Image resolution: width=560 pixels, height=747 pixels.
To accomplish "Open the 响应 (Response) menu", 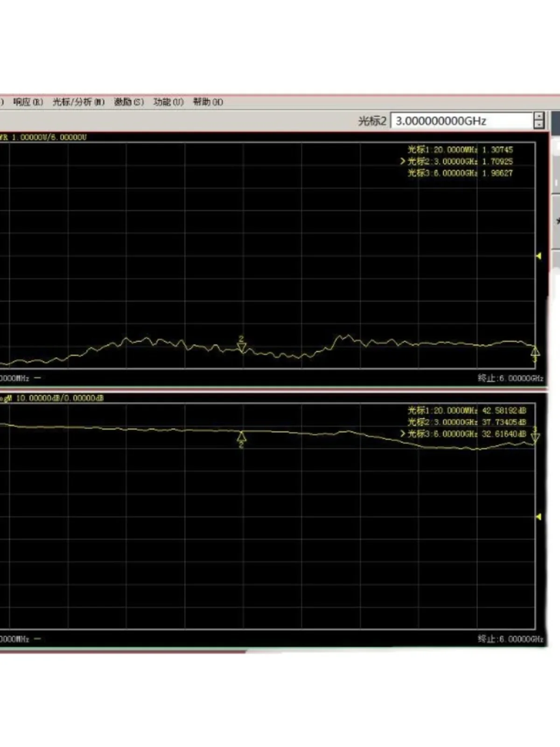I will point(28,102).
